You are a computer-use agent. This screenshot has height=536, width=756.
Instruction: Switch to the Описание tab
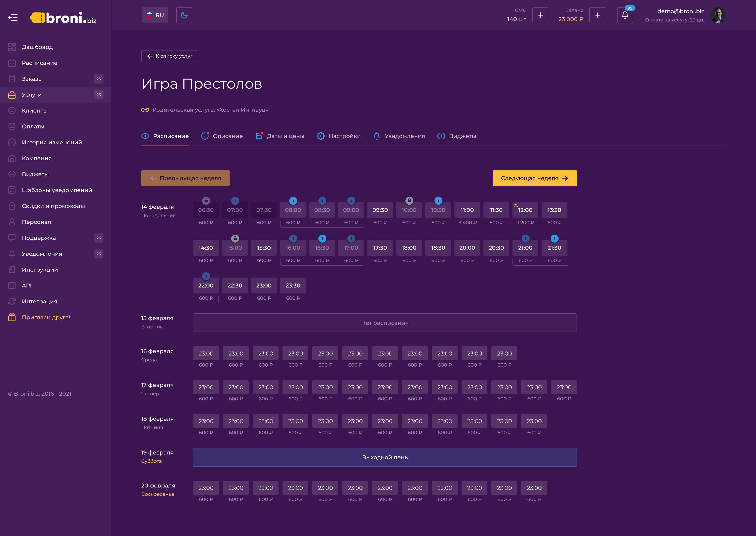point(222,136)
